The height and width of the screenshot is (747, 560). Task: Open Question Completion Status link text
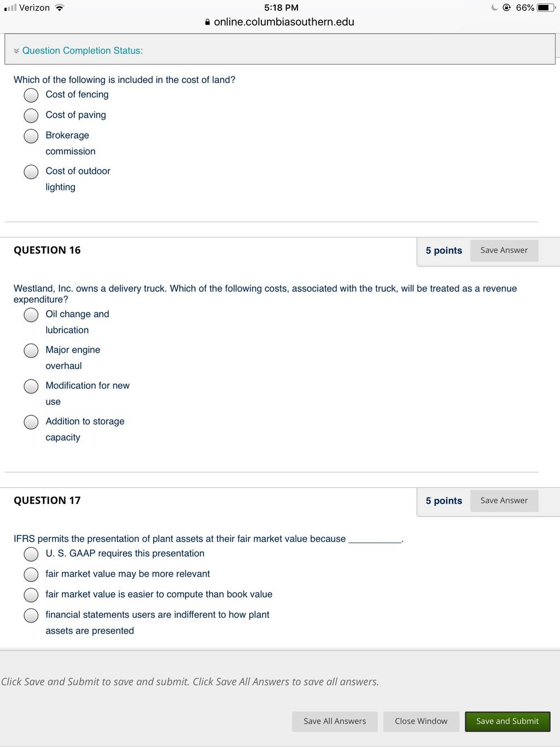[x=83, y=50]
